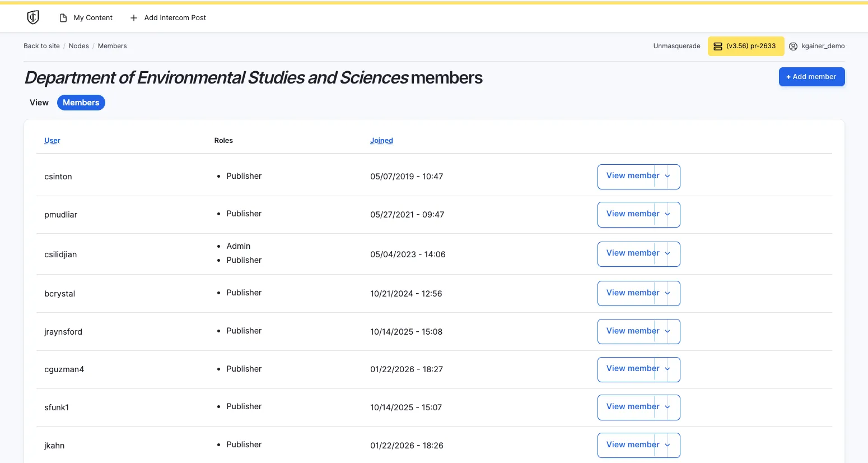
Task: Click username jkahn
Action: [x=54, y=446]
